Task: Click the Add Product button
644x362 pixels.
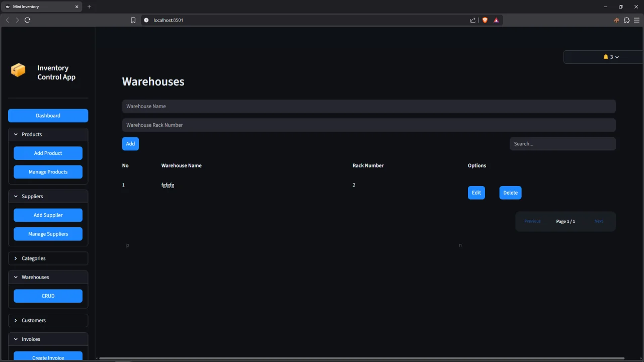Action: coord(48,153)
